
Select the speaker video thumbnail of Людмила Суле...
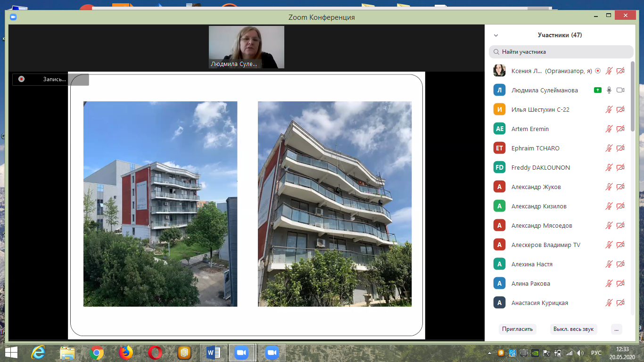point(247,47)
